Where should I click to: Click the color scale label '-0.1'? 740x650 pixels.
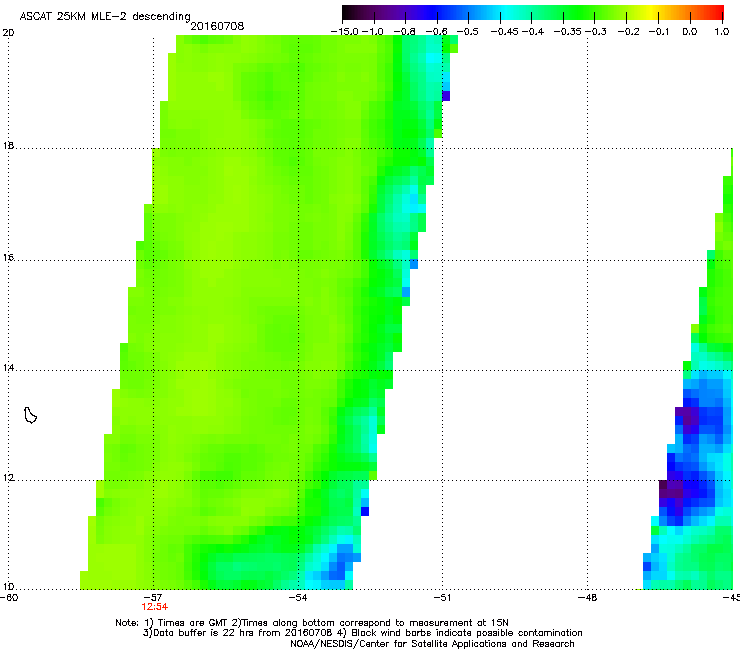coord(659,32)
